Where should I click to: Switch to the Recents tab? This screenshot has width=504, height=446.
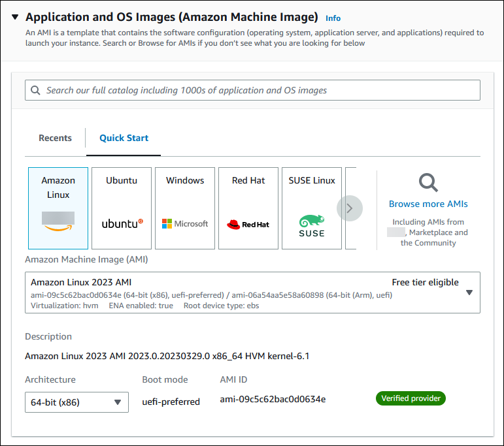tap(55, 138)
